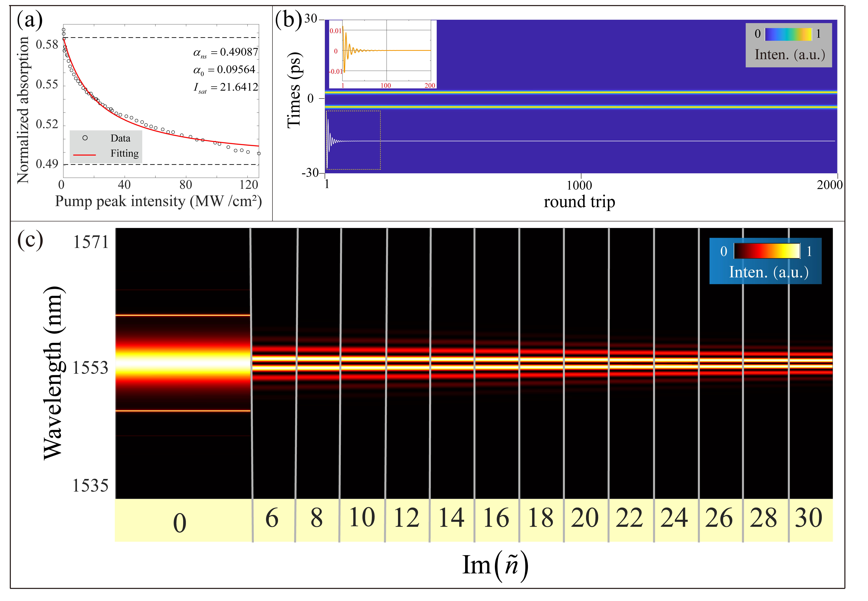Click the black circle marker in legend
The width and height of the screenshot is (868, 601).
85,138
